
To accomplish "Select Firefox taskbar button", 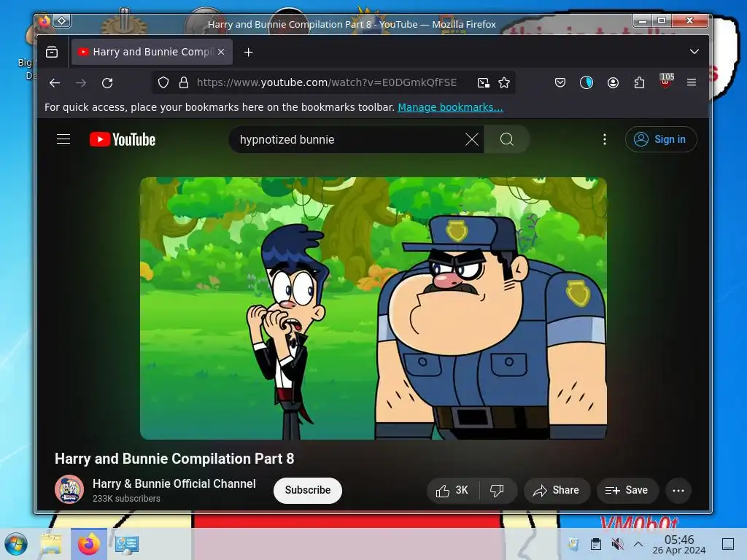I will 89,544.
